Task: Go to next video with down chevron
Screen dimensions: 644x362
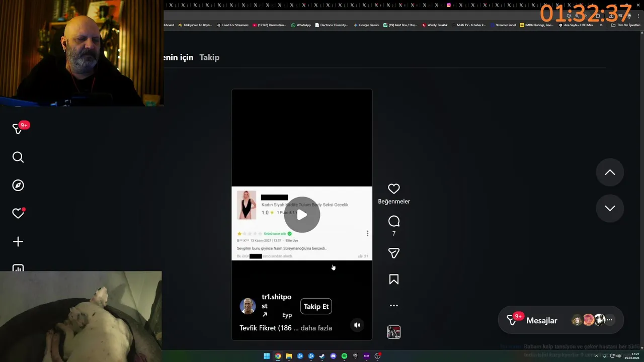Action: click(x=610, y=208)
